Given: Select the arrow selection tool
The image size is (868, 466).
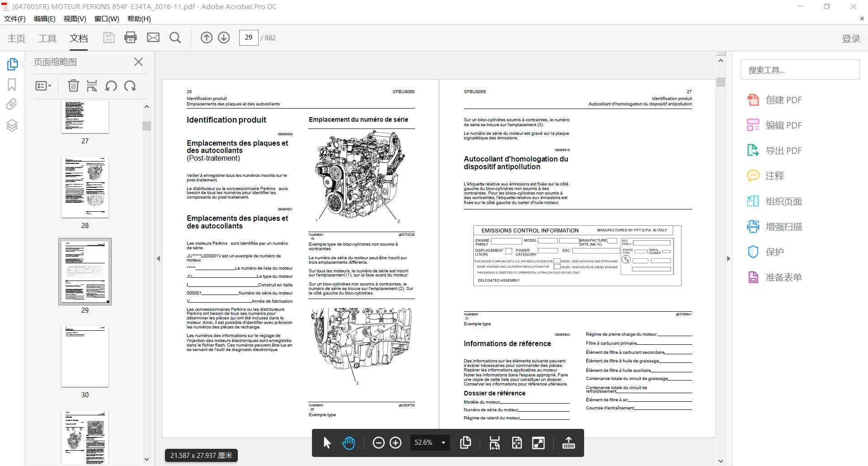Looking at the screenshot, I should point(327,443).
